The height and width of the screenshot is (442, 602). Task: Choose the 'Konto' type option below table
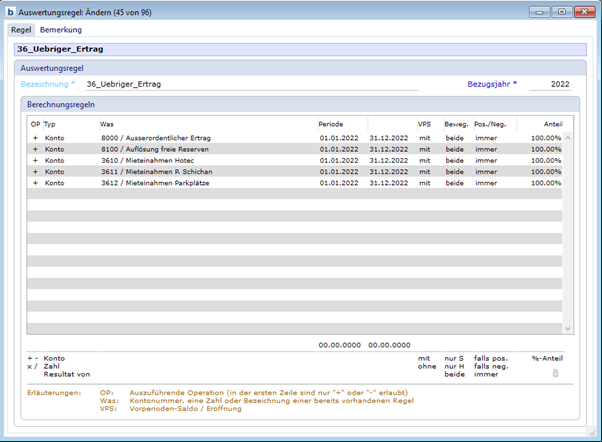point(55,357)
